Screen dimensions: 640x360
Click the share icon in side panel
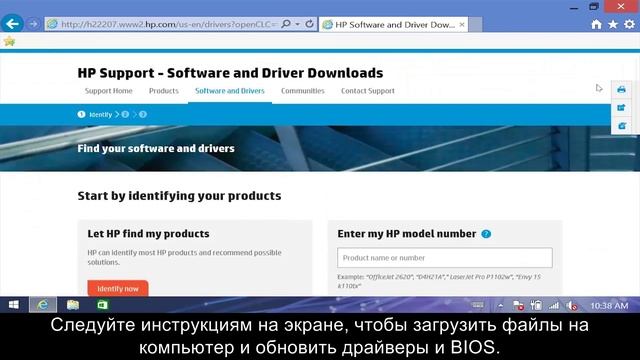[621, 108]
